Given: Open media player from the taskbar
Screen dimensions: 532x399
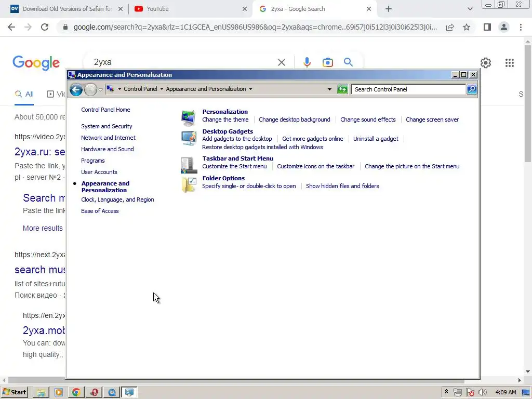Looking at the screenshot, I should click(58, 392).
